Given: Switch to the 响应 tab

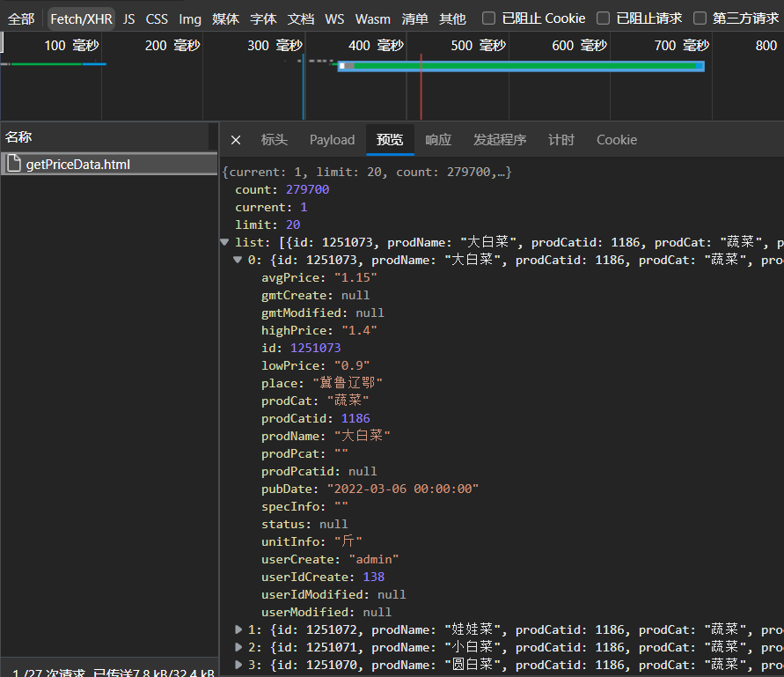Looking at the screenshot, I should [x=438, y=140].
